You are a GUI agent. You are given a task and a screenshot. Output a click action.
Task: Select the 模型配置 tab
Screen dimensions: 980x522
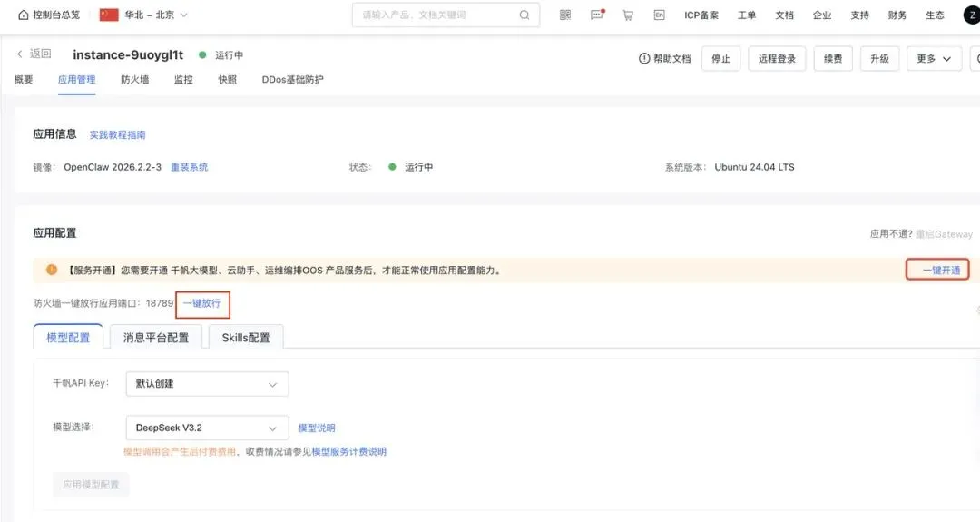(68, 337)
